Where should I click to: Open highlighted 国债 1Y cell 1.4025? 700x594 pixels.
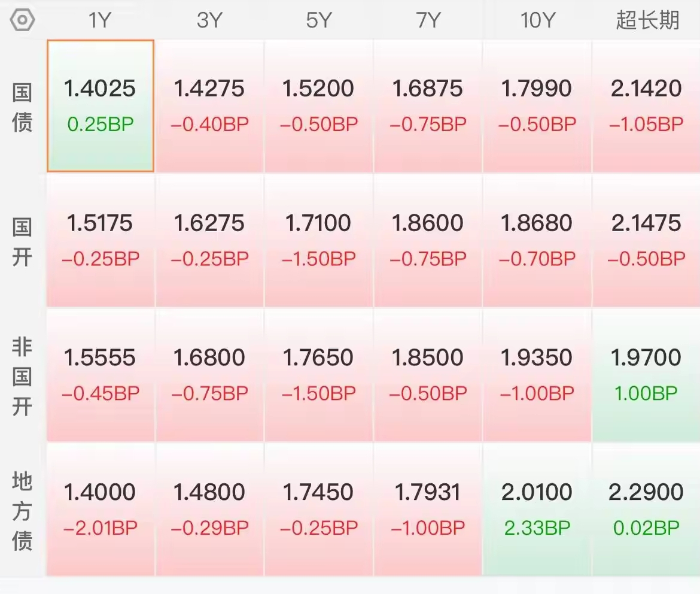[x=101, y=106]
